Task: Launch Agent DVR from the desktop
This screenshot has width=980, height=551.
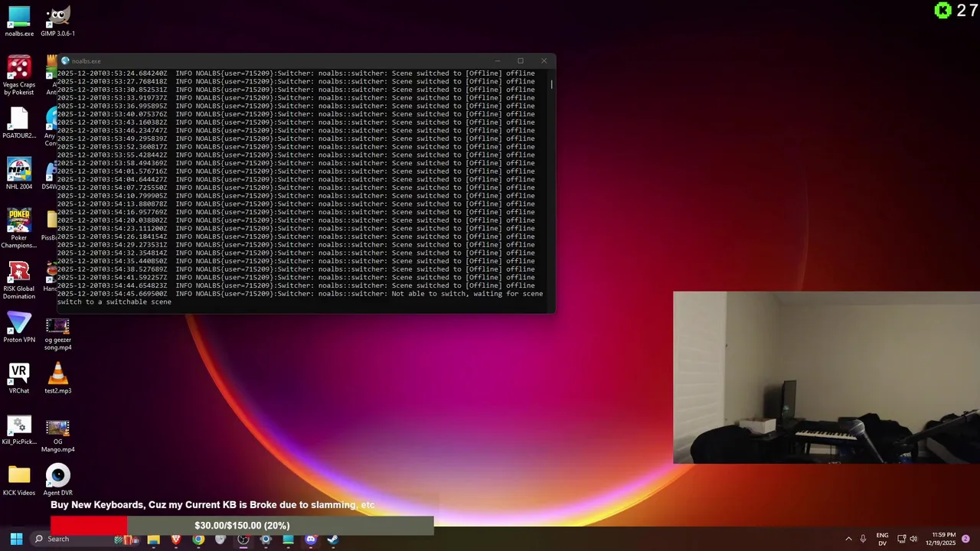Action: tap(57, 481)
